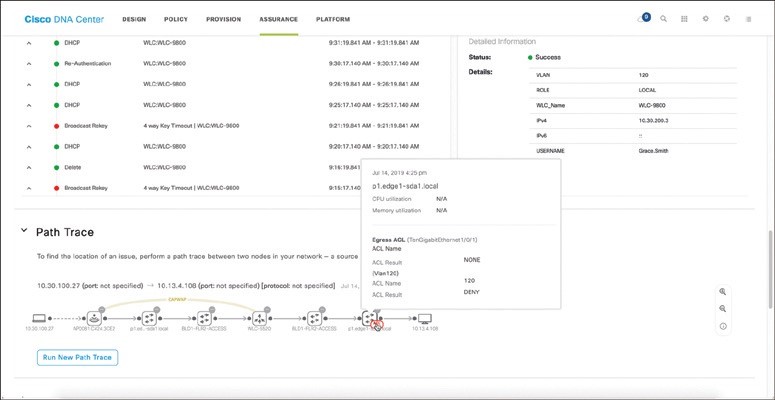Open the cloud notifications icon with badge
The image size is (775, 400).
[644, 19]
